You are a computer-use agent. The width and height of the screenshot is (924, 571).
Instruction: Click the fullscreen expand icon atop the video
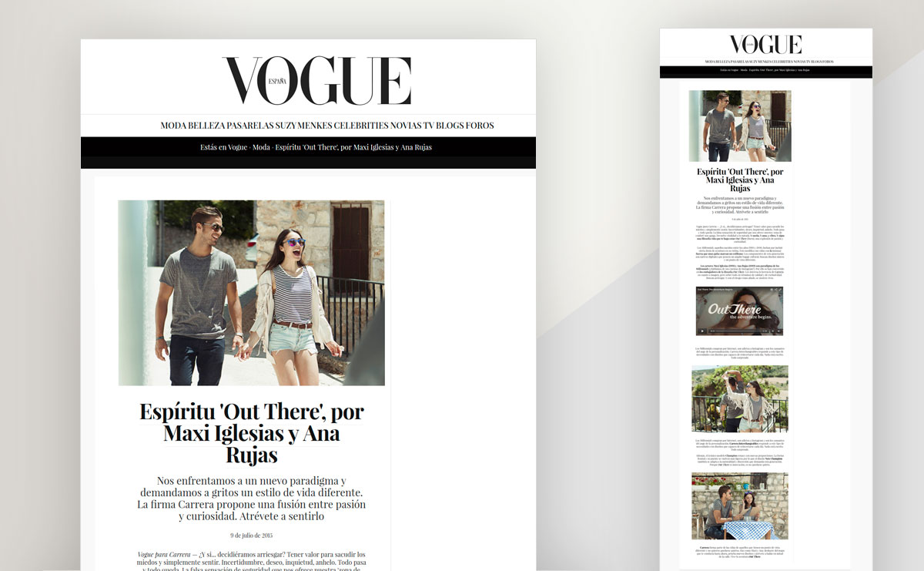pos(780,290)
